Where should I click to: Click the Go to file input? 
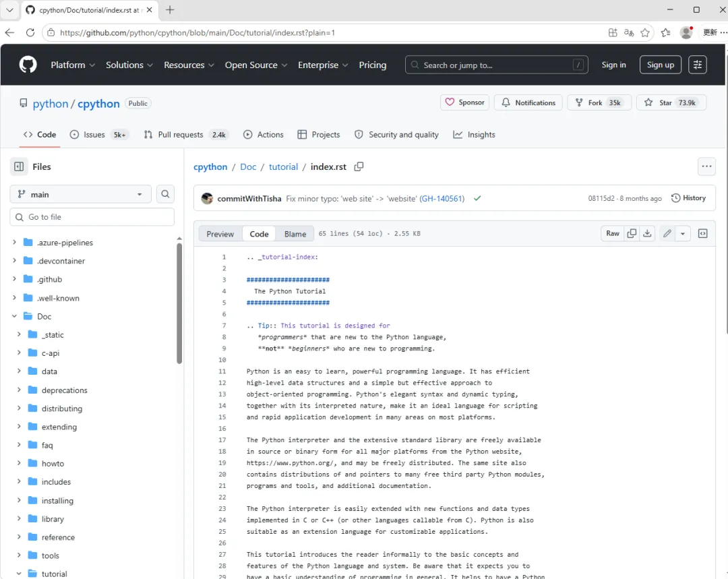pos(92,217)
